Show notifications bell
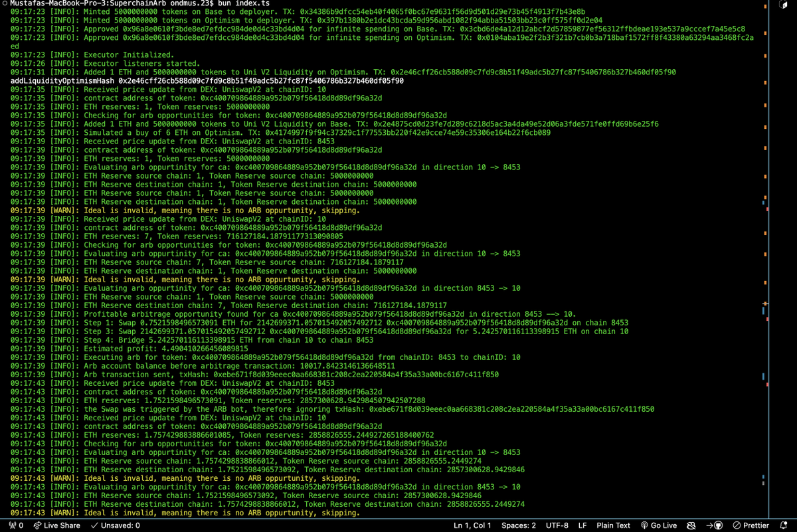This screenshot has height=532, width=797. click(x=784, y=525)
